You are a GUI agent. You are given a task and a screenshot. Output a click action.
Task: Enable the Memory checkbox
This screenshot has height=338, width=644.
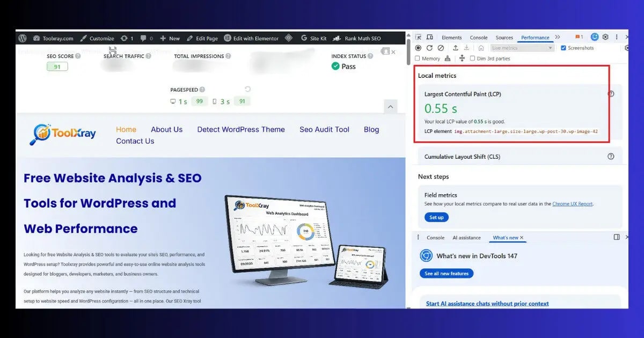coord(418,58)
